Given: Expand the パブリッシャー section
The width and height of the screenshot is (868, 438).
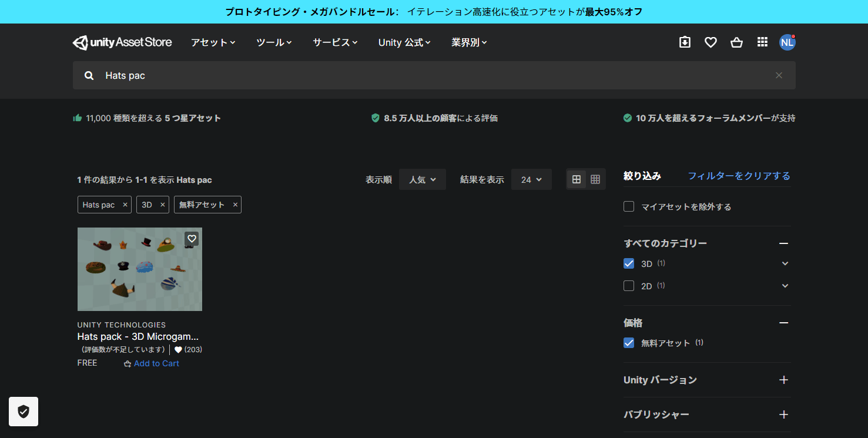Looking at the screenshot, I should click(783, 414).
